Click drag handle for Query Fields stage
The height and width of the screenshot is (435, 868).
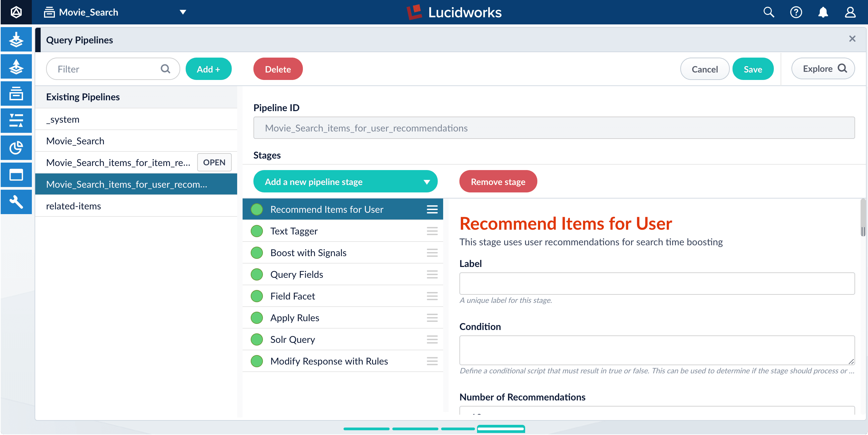point(432,274)
